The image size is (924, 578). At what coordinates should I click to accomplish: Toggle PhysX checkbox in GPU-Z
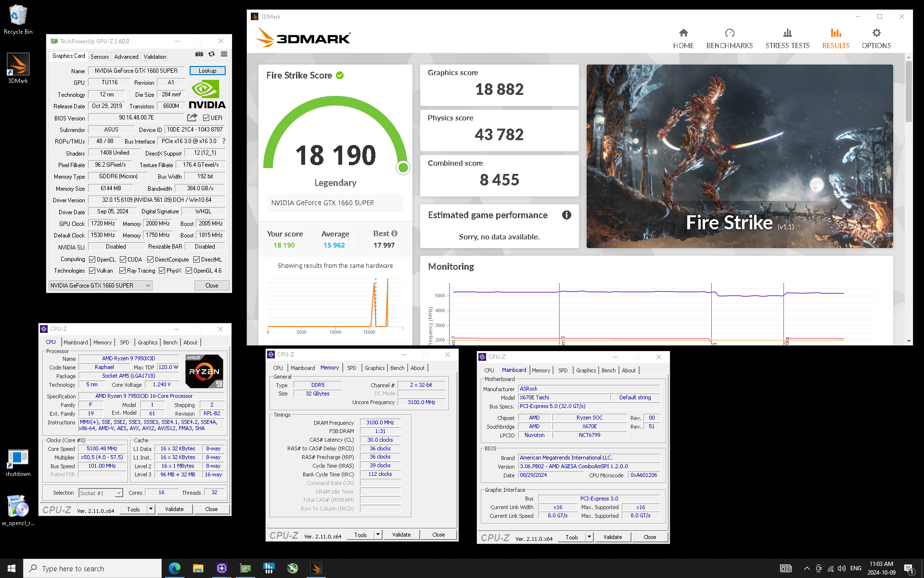[x=162, y=271]
